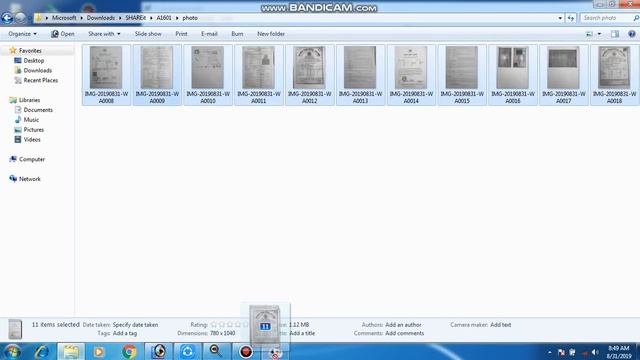Select thumbnail IMG-20190831-WA0012
The height and width of the screenshot is (360, 640).
pyautogui.click(x=309, y=75)
